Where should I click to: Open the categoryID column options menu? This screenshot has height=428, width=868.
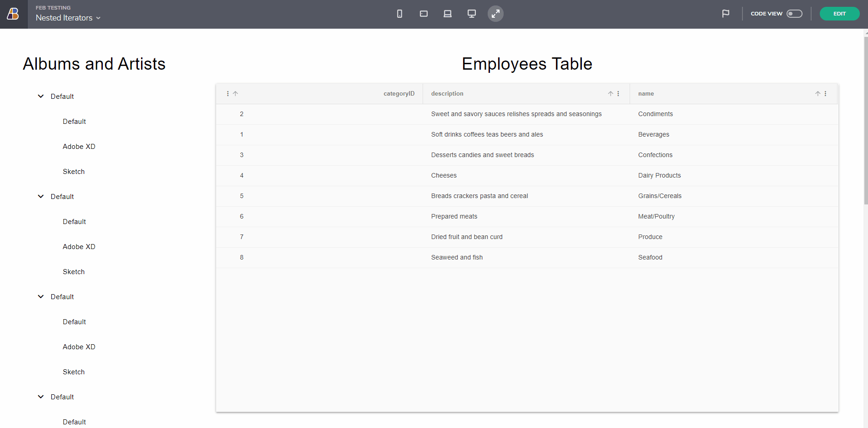point(228,94)
